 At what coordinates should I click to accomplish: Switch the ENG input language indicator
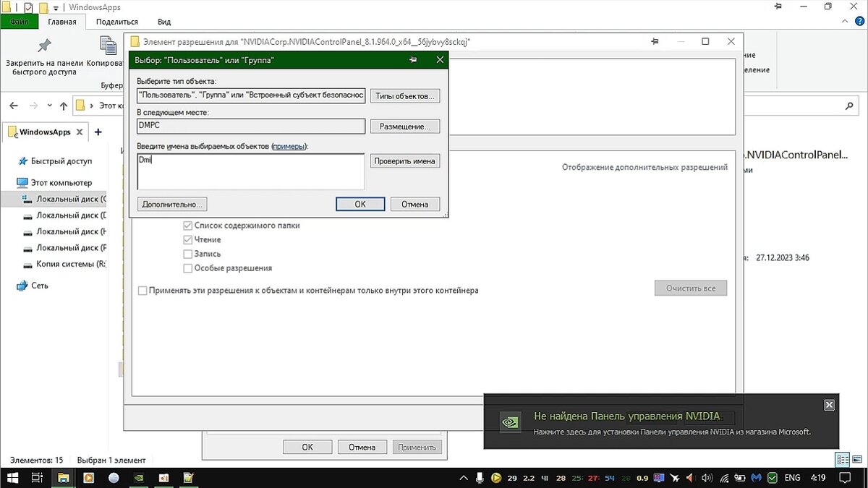793,478
